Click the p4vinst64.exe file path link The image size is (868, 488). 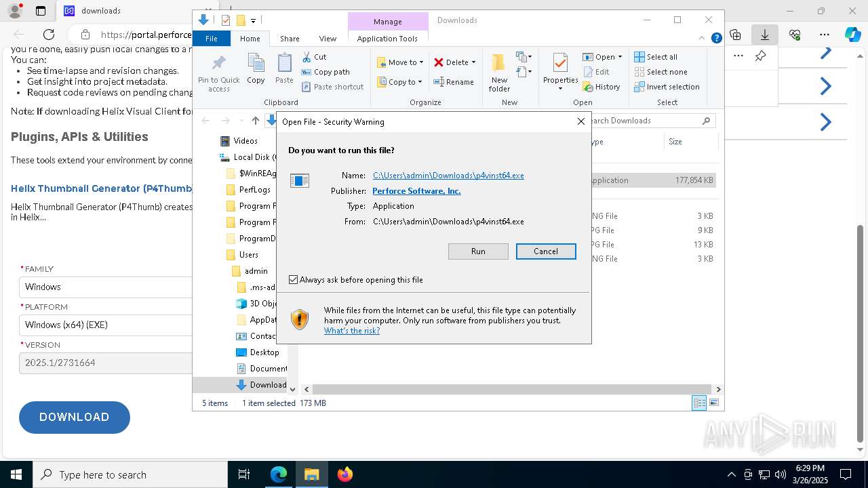coord(448,176)
